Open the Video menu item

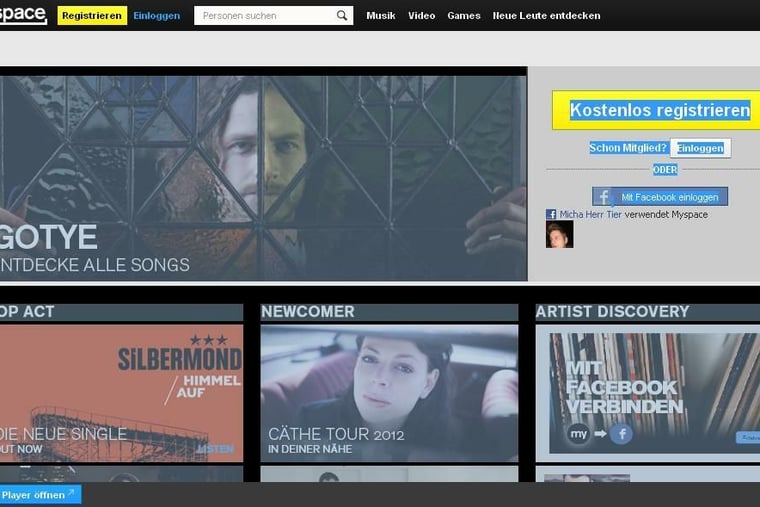pyautogui.click(x=421, y=16)
